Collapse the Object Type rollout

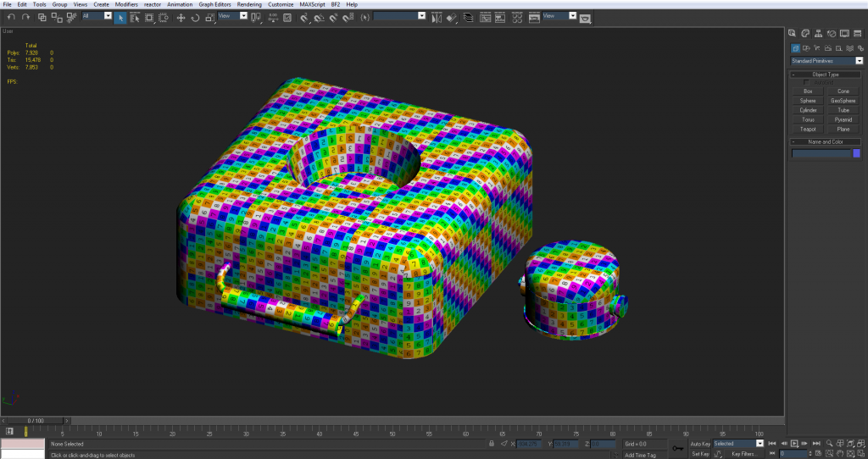tap(825, 75)
